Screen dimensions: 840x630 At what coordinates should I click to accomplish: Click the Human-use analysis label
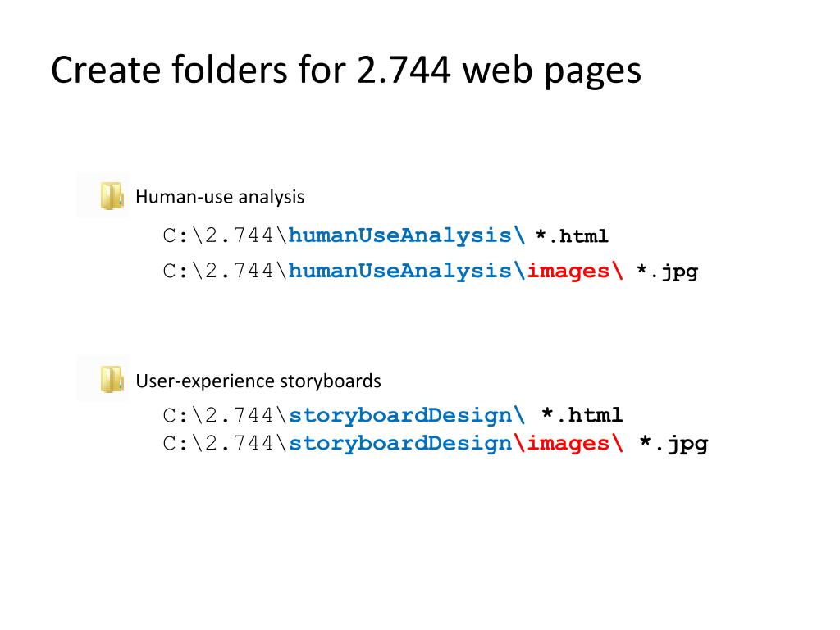220,197
